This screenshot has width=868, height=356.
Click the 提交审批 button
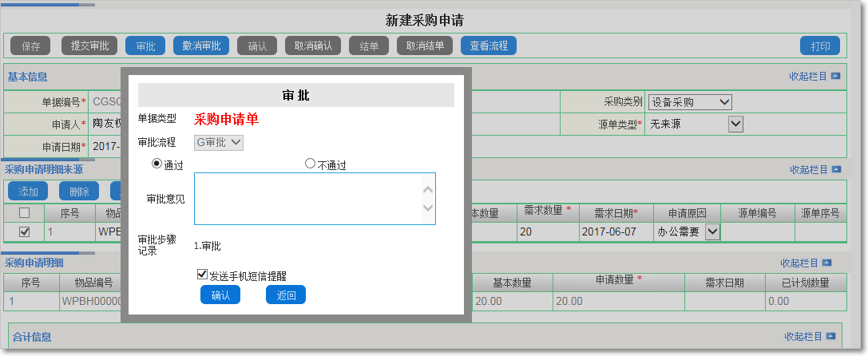pyautogui.click(x=89, y=46)
